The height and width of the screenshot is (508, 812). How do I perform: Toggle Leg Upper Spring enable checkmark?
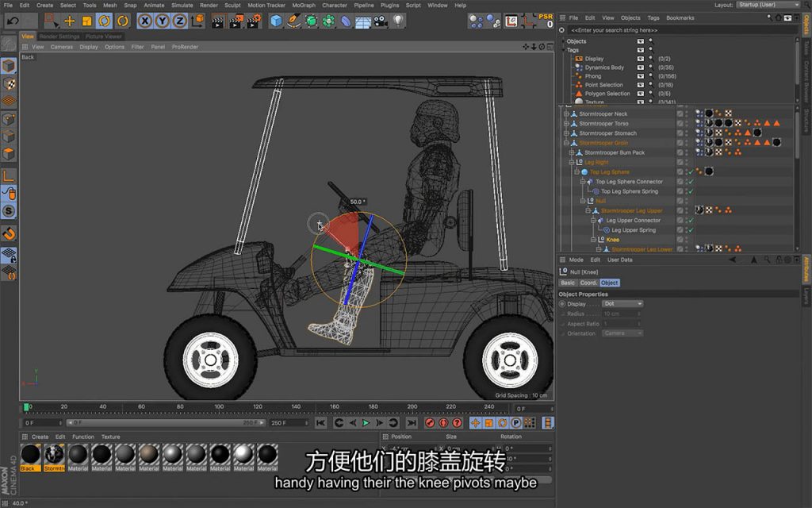pos(691,230)
